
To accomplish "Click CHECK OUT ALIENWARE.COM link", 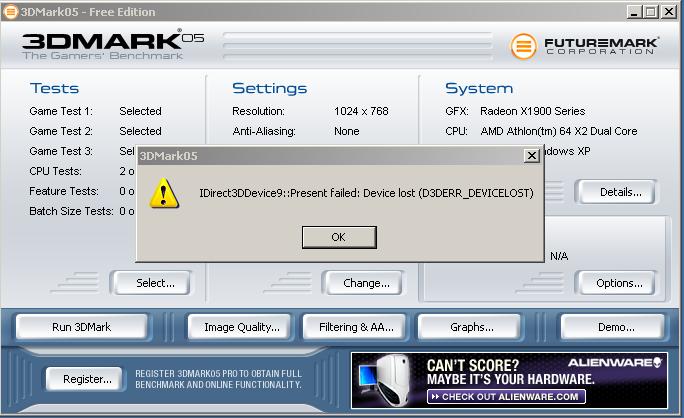I will coord(506,397).
